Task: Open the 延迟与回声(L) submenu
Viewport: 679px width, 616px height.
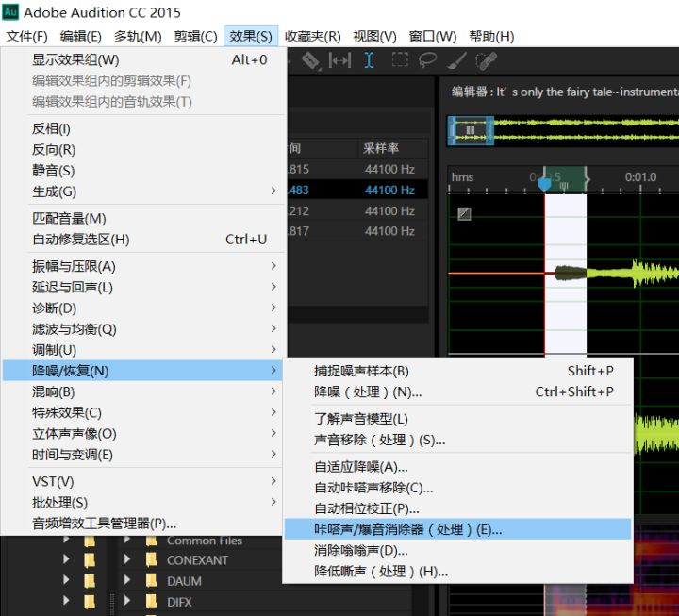Action: tap(144, 287)
